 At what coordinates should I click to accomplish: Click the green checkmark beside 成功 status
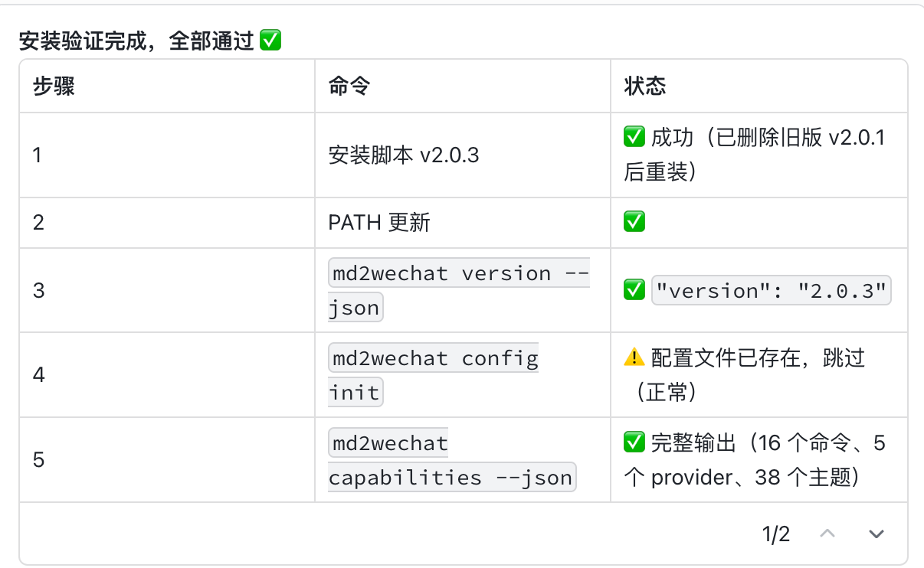click(x=634, y=138)
